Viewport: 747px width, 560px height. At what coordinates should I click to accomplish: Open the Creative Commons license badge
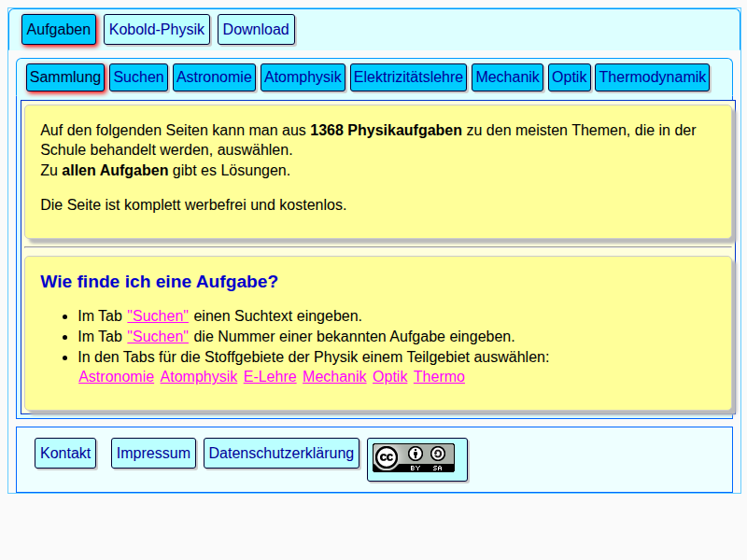pyautogui.click(x=416, y=458)
